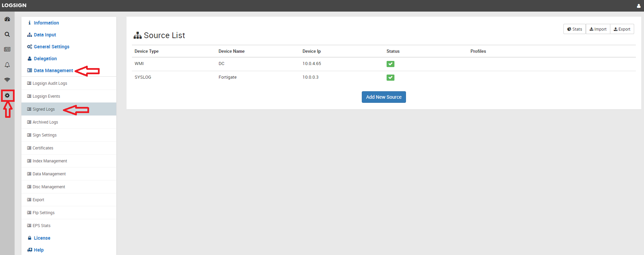Screen dimensions: 644x255
Task: Click the LOGSIGN logo
Action: pyautogui.click(x=14, y=5)
